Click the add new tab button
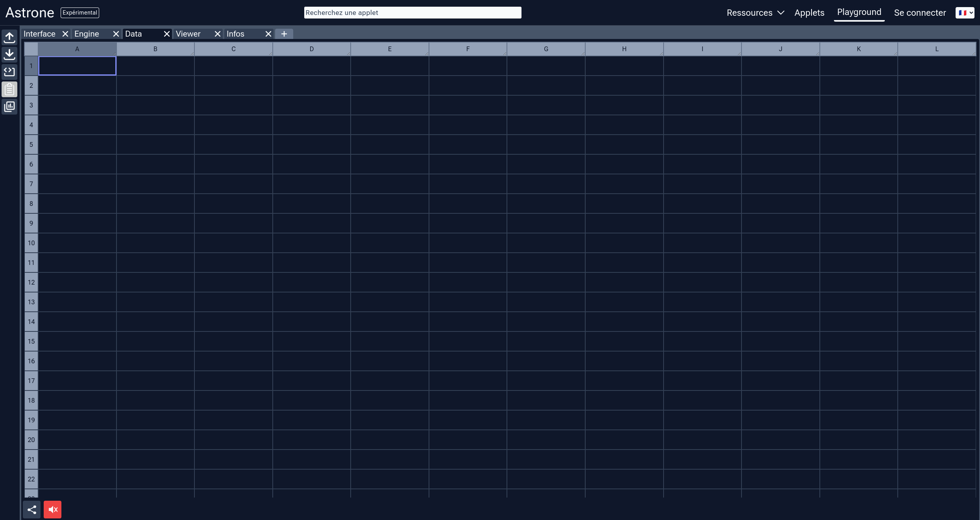 tap(284, 34)
